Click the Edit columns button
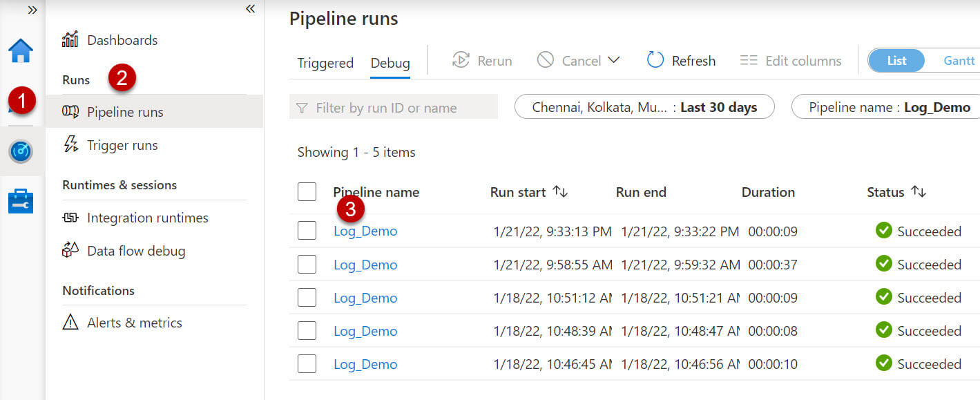 coord(791,61)
